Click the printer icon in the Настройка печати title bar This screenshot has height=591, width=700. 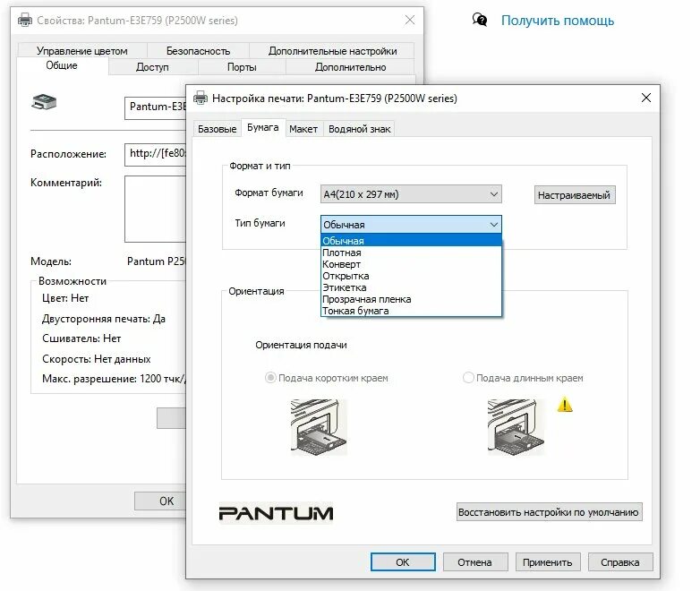tap(201, 98)
